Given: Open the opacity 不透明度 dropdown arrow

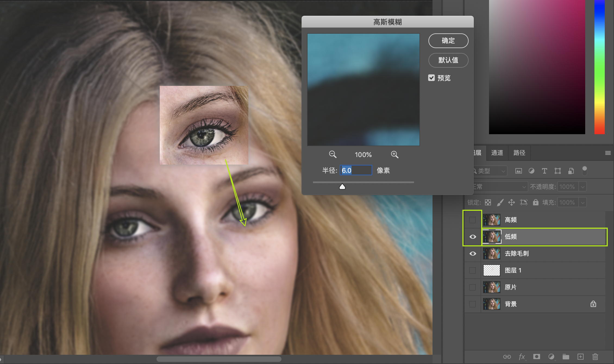Looking at the screenshot, I should 582,187.
